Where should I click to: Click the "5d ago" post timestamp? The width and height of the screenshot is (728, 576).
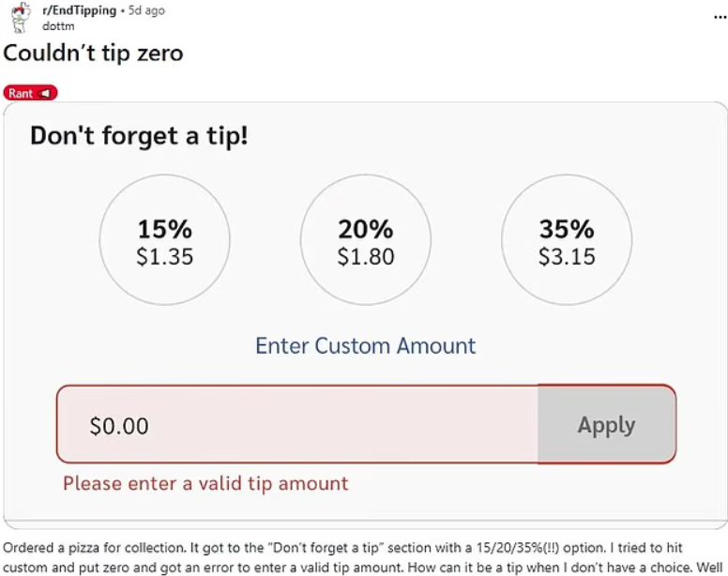click(x=146, y=10)
